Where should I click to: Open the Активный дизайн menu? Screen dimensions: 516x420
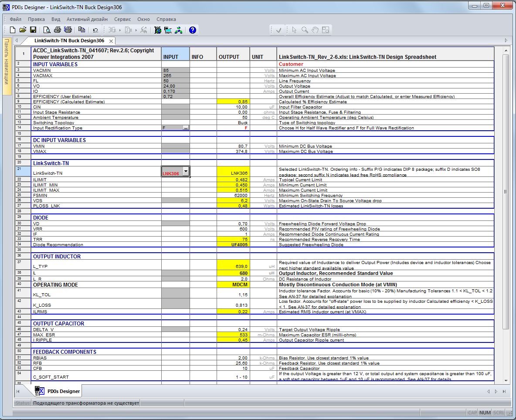[87, 19]
